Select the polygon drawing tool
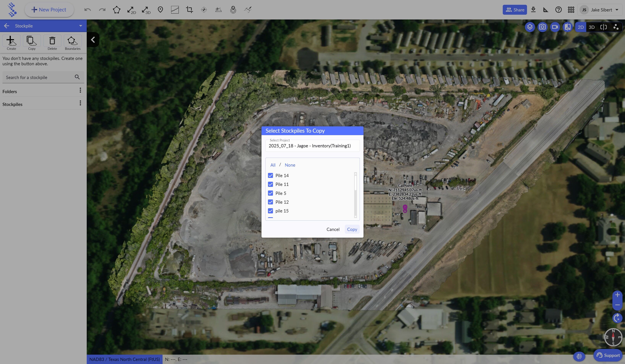The image size is (625, 364). pos(117,10)
